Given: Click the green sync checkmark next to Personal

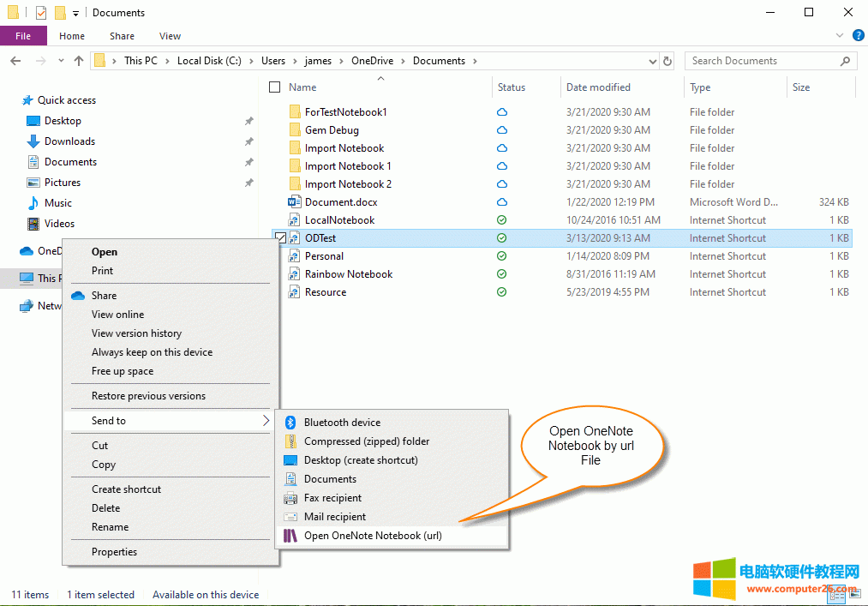Looking at the screenshot, I should point(501,255).
